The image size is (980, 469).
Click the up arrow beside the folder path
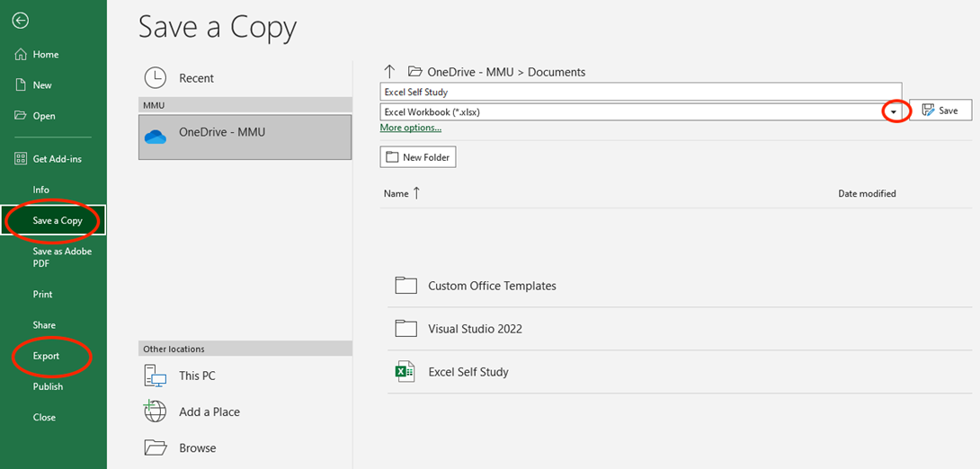(x=389, y=72)
